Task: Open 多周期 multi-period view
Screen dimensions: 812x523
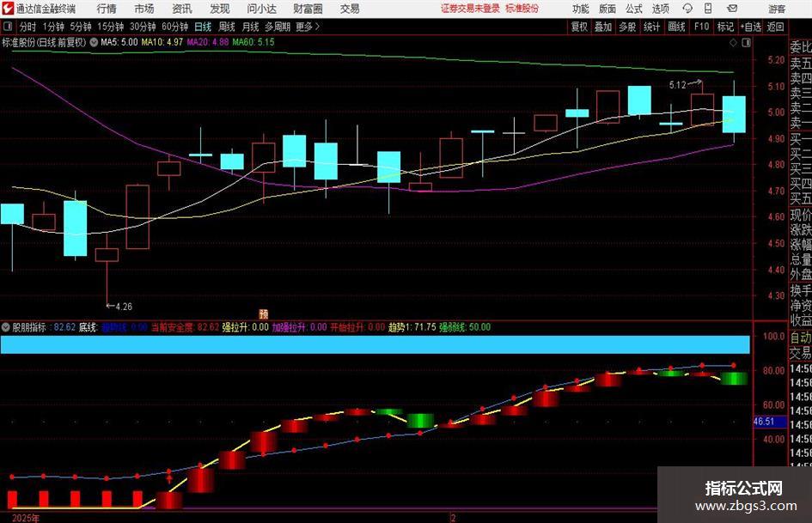Action: coord(278,27)
